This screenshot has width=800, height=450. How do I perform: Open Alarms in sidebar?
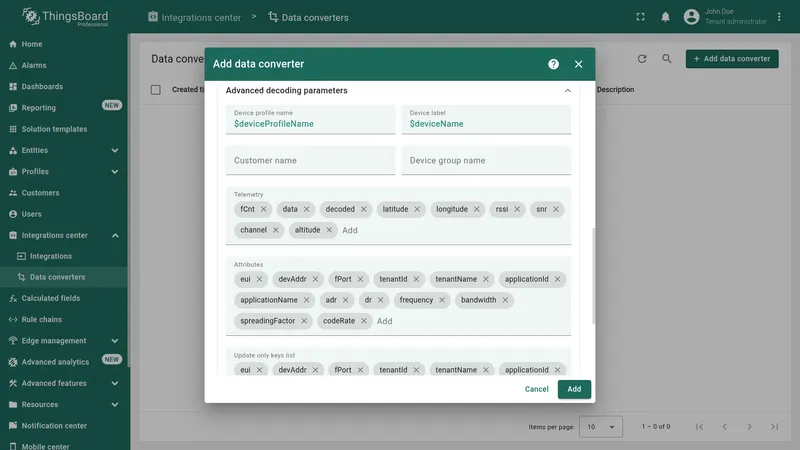[x=64, y=65]
